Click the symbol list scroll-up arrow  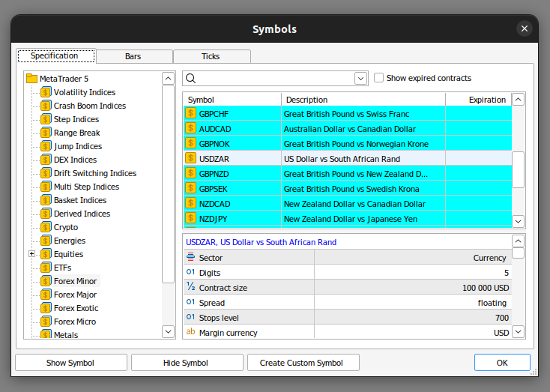pos(519,100)
